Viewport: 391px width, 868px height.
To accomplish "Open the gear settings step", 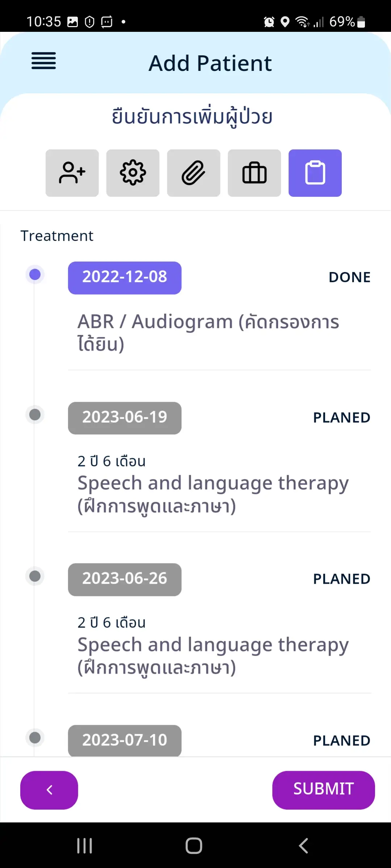I will point(133,173).
